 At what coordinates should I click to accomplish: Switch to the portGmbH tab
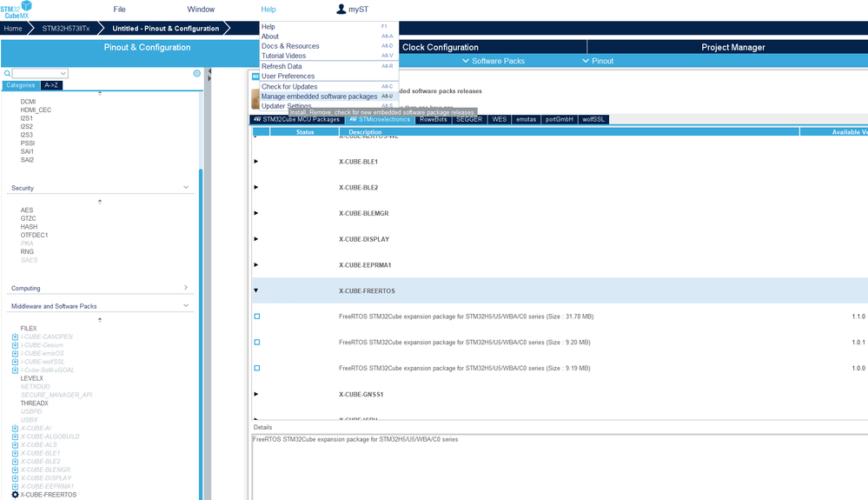coord(559,120)
